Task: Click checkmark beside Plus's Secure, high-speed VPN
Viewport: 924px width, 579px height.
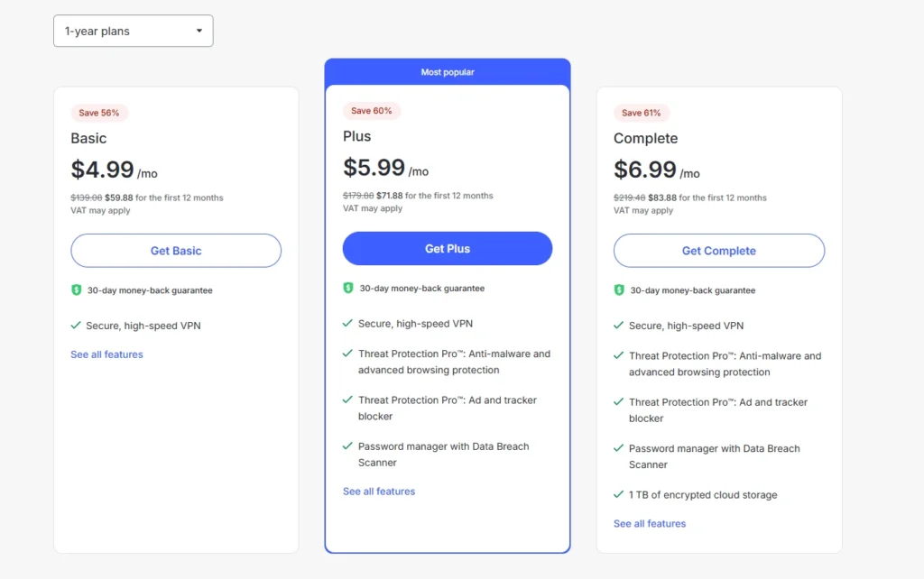Action: click(x=347, y=323)
